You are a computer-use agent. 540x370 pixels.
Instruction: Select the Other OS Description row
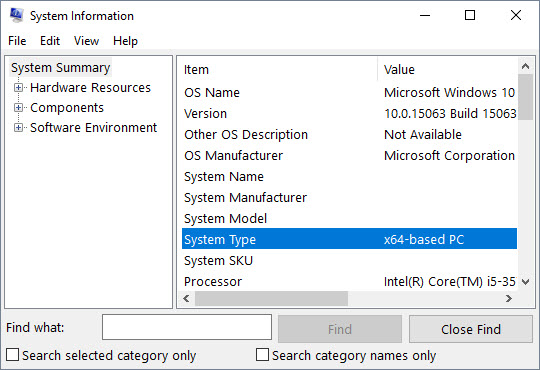click(349, 135)
